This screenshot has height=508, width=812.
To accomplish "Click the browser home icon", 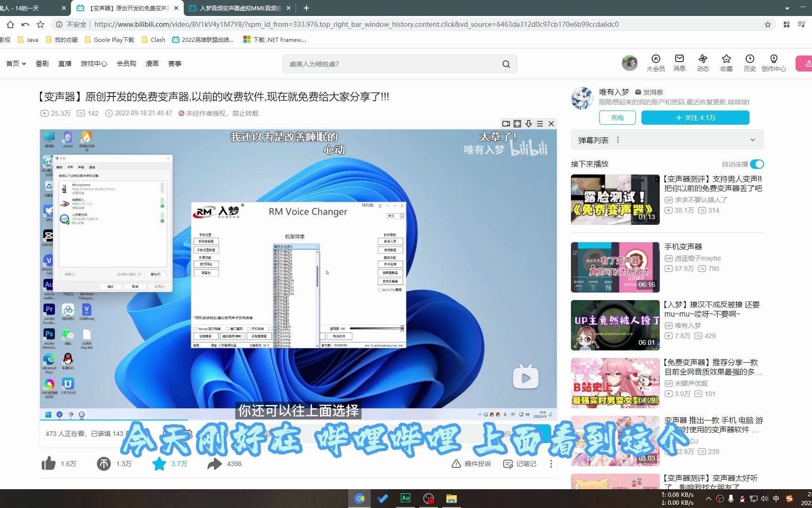I will (x=10, y=24).
